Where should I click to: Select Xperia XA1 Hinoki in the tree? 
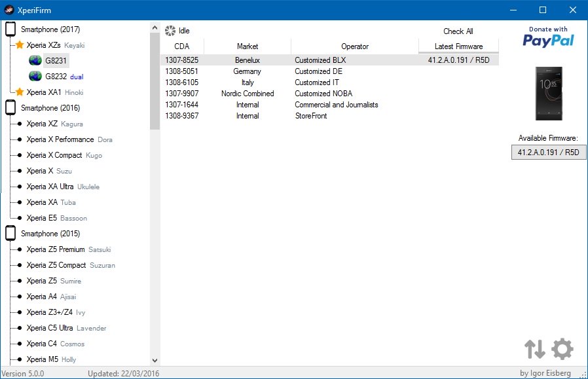(55, 92)
